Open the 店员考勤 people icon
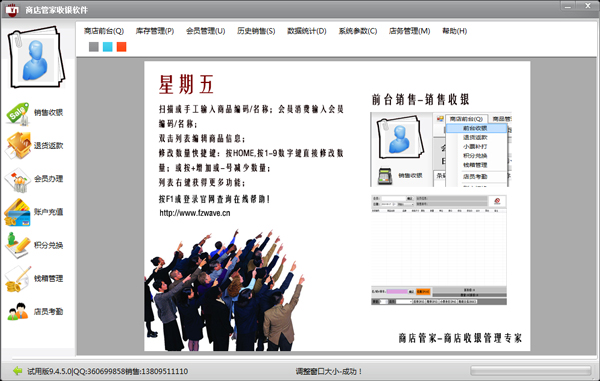600x381 pixels. coord(18,311)
